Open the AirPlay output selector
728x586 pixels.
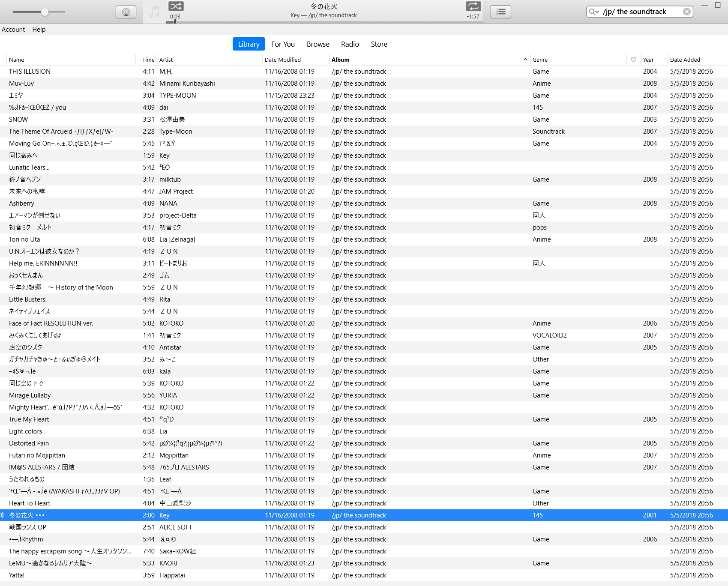tap(126, 12)
